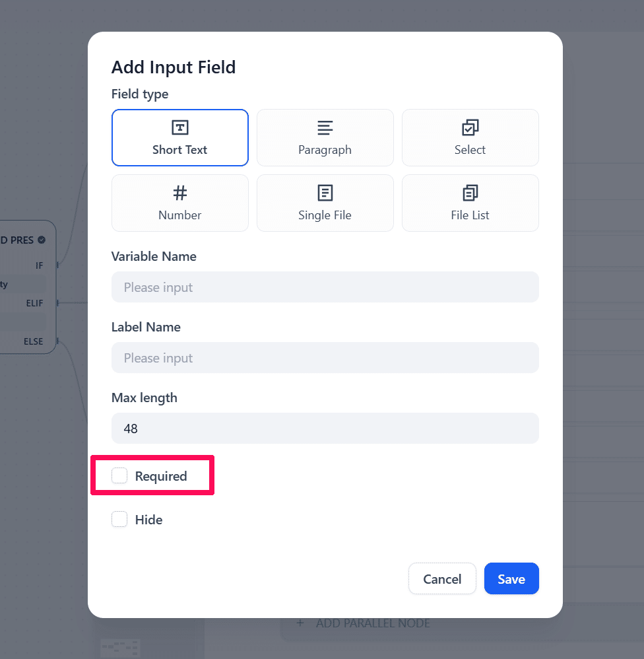This screenshot has height=659, width=644.
Task: Click the ELSE branch output handle
Action: (x=57, y=341)
